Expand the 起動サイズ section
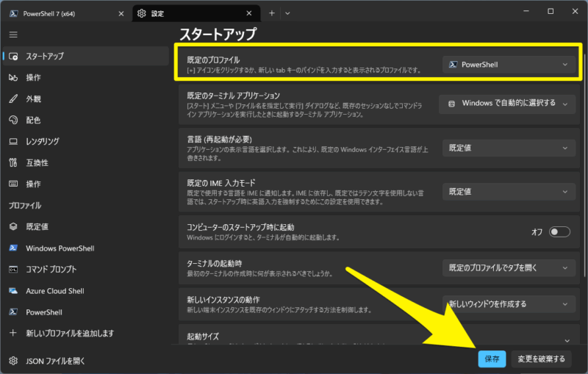This screenshot has width=588, height=374. [567, 340]
